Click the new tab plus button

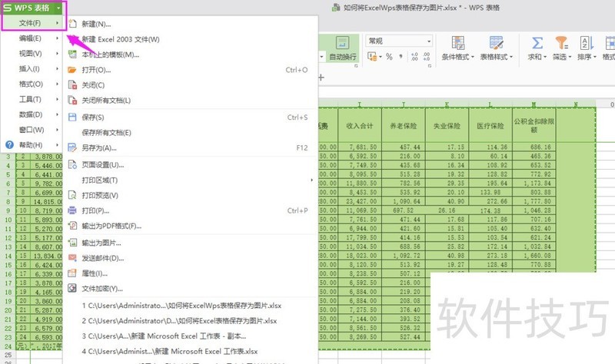pos(321,78)
